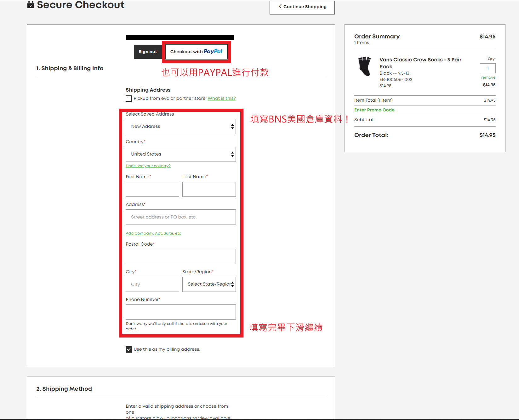Screen dimensions: 519x420
Task: Click the Vans socks product thumbnail
Action: 365,66
